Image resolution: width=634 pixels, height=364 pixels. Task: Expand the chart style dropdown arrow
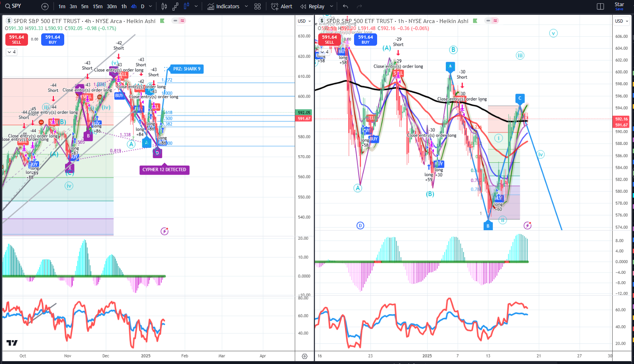tap(196, 6)
